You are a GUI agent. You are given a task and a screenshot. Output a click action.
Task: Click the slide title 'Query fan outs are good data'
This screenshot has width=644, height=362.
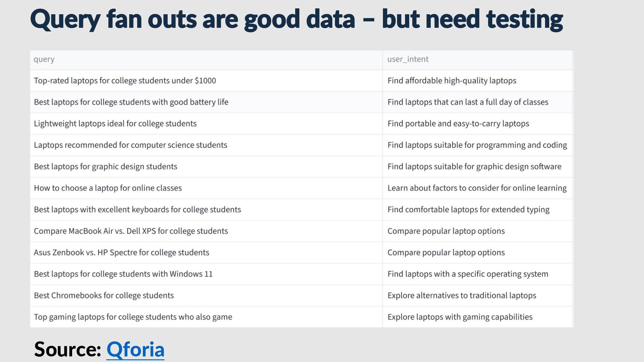point(193,19)
